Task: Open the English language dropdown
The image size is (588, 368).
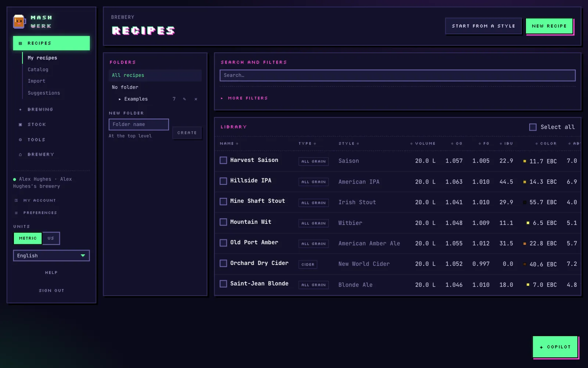Action: (51, 256)
